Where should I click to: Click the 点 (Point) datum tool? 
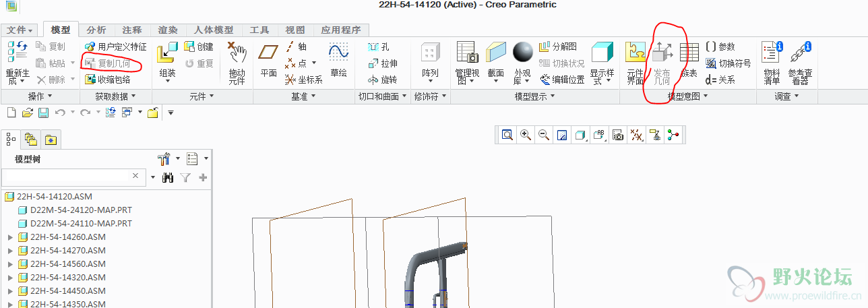[x=296, y=63]
